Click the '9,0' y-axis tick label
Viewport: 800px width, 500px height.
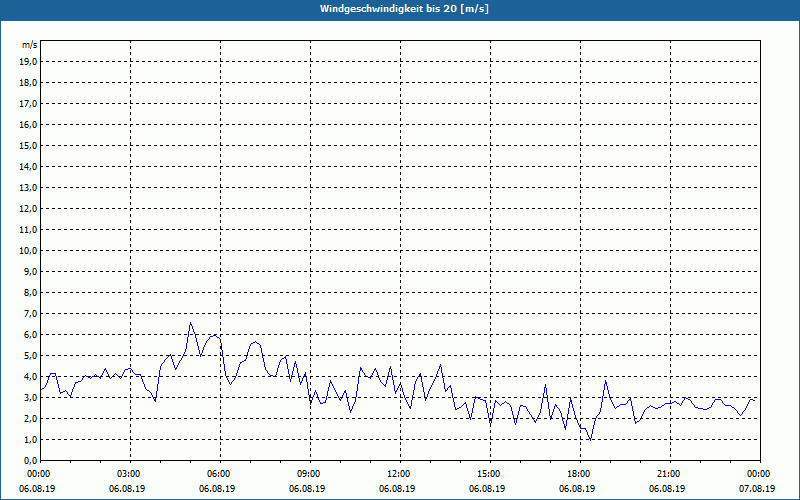click(31, 271)
